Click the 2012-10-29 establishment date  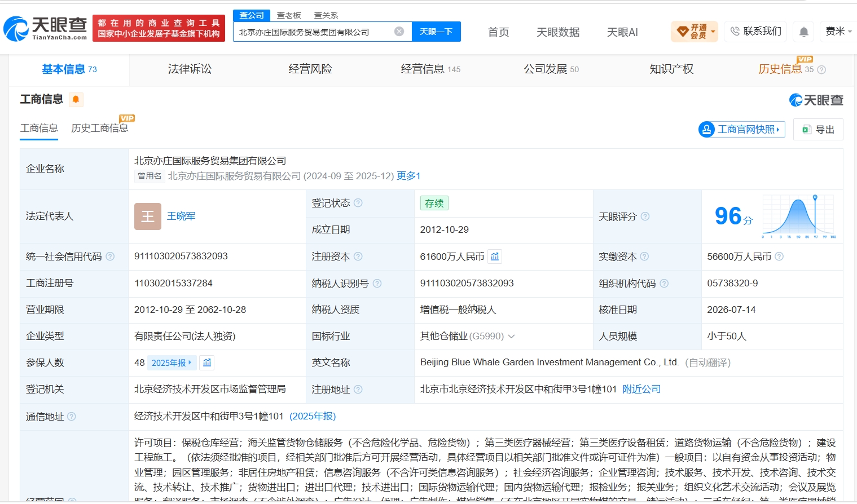445,230
